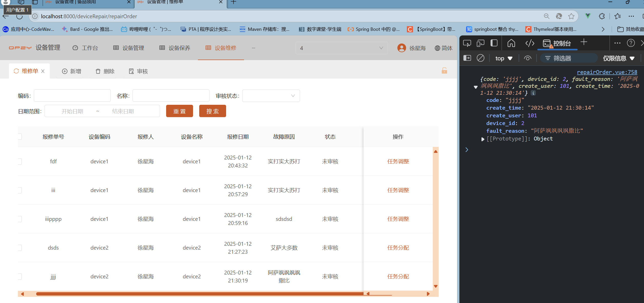Open the repairOrder.vue:758 source link

(607, 72)
